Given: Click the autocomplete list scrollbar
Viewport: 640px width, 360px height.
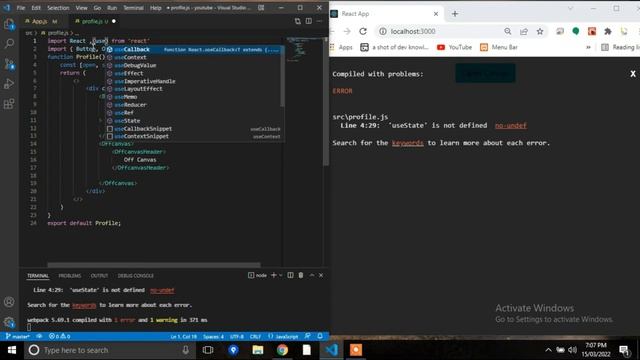Looking at the screenshot, I should pyautogui.click(x=282, y=77).
